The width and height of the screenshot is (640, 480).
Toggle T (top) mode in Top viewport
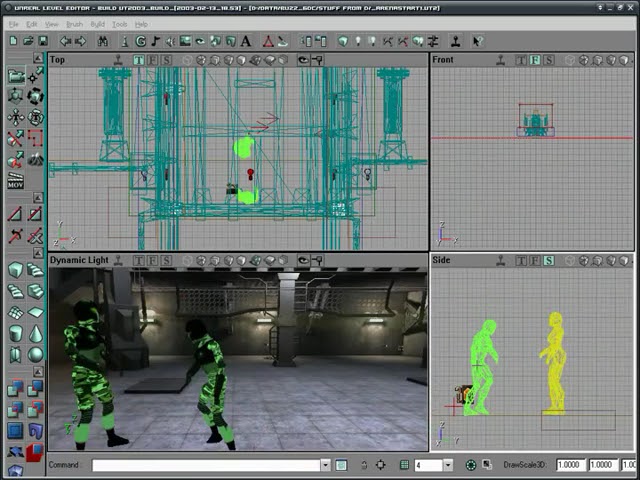139,60
